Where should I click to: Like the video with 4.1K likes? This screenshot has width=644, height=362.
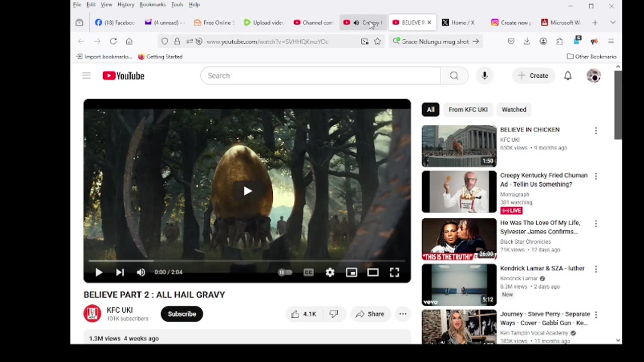pyautogui.click(x=303, y=314)
